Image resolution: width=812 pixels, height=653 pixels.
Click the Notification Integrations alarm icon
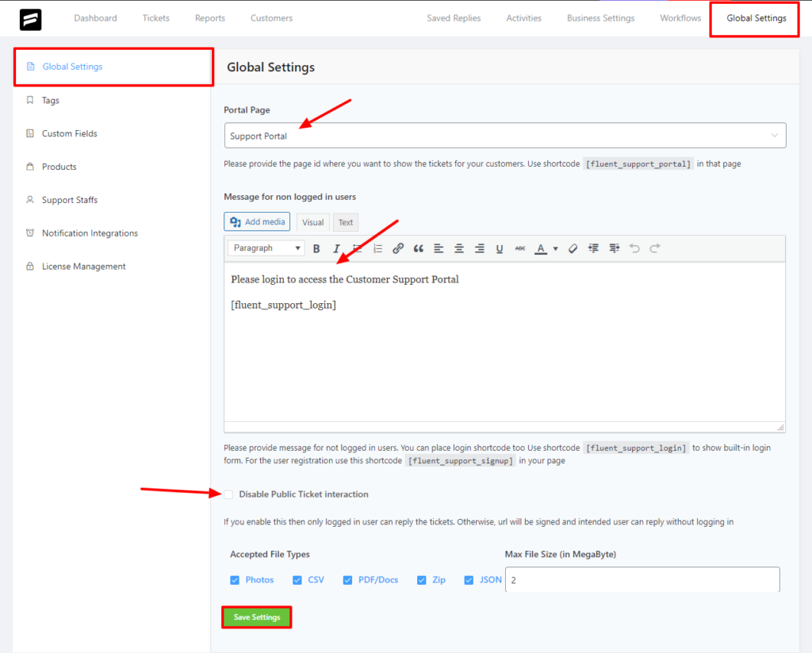tap(30, 232)
